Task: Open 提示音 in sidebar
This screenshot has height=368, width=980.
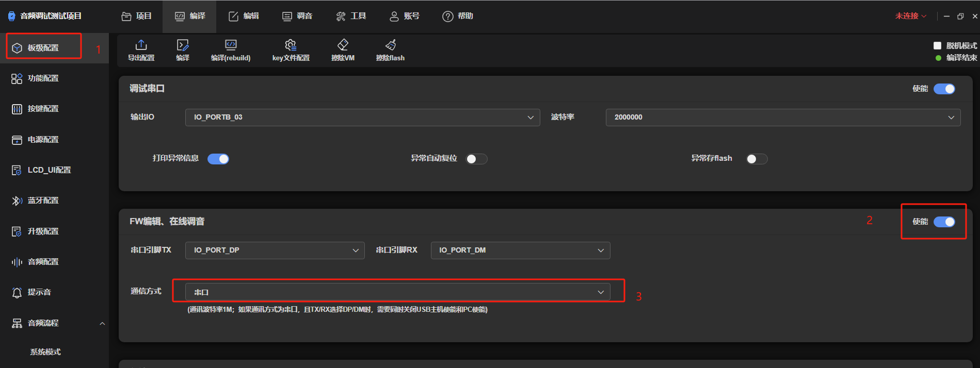Action: click(x=54, y=292)
